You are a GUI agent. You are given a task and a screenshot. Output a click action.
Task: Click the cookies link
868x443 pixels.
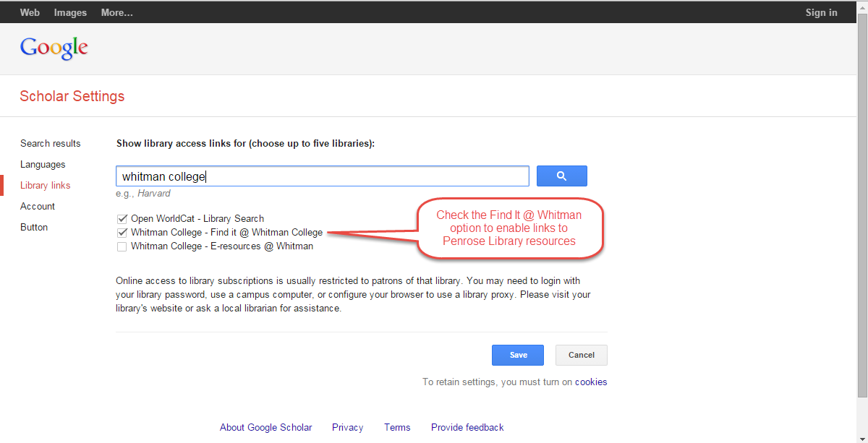[591, 382]
